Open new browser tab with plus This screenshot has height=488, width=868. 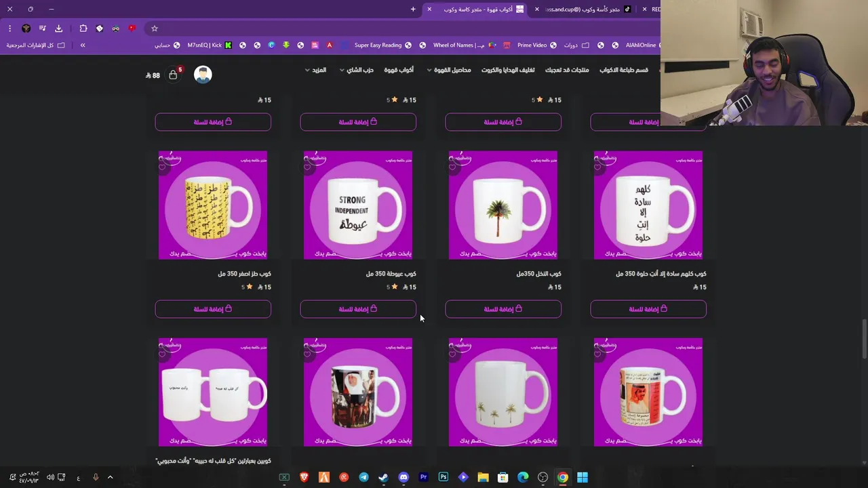pyautogui.click(x=413, y=9)
